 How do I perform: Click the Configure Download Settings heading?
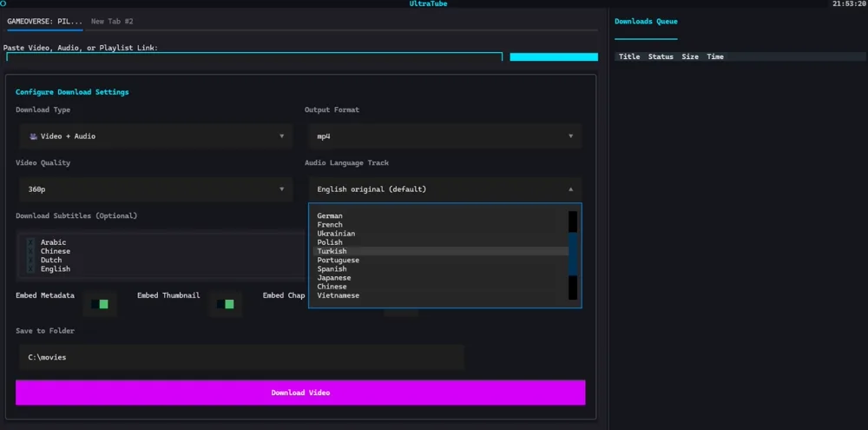[x=72, y=92]
